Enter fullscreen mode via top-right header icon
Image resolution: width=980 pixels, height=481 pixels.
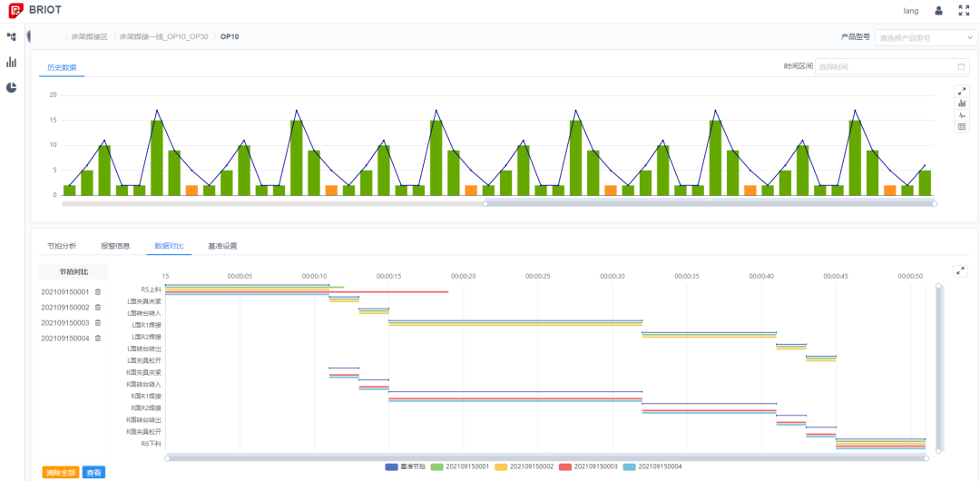pyautogui.click(x=964, y=11)
